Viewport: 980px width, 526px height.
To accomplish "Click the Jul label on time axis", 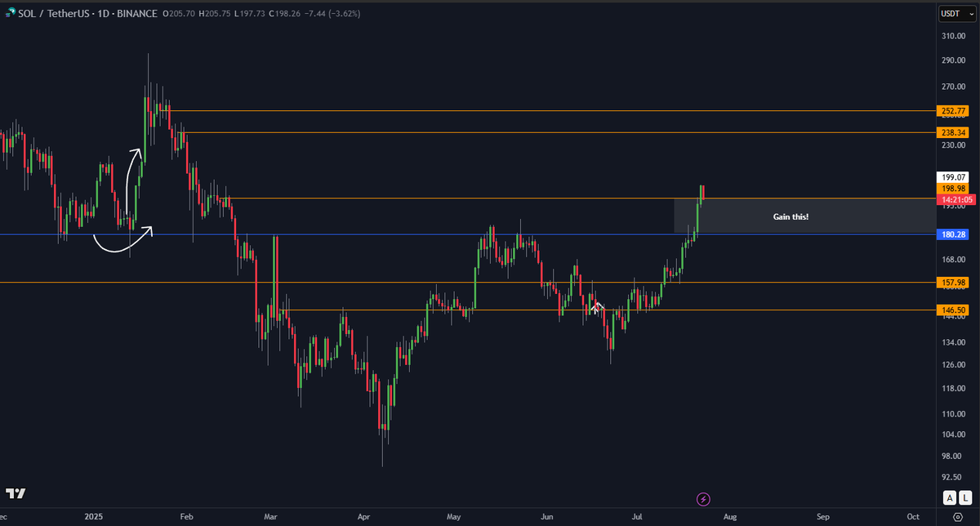I will pos(637,517).
